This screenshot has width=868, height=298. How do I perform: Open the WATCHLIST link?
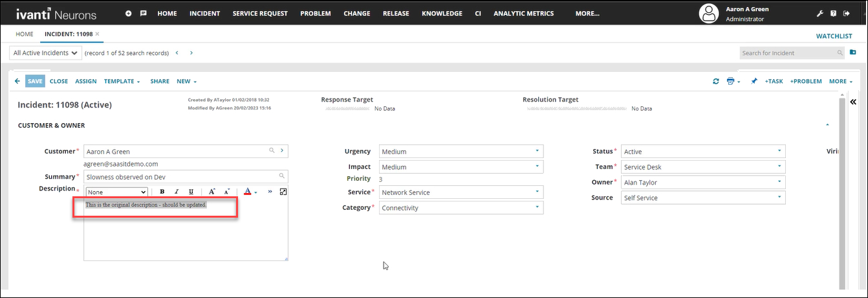click(834, 36)
